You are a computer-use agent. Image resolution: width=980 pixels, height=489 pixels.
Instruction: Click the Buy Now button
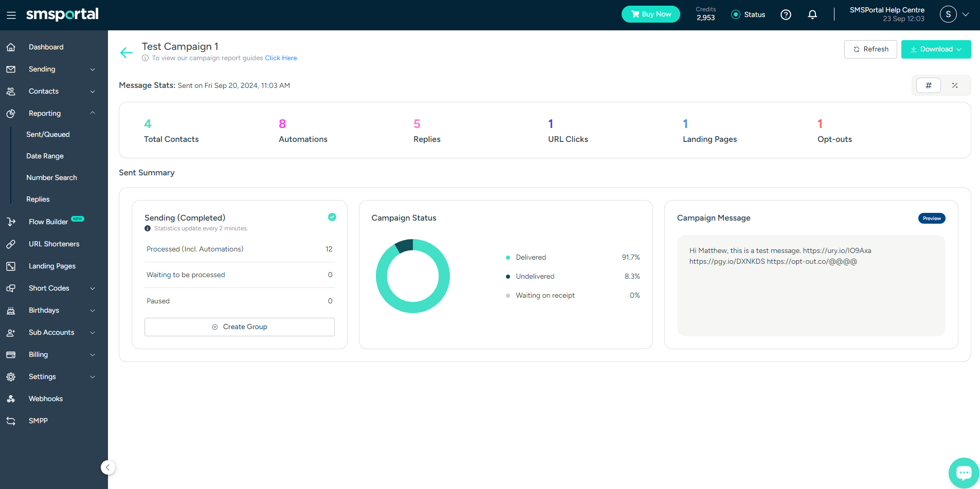650,14
